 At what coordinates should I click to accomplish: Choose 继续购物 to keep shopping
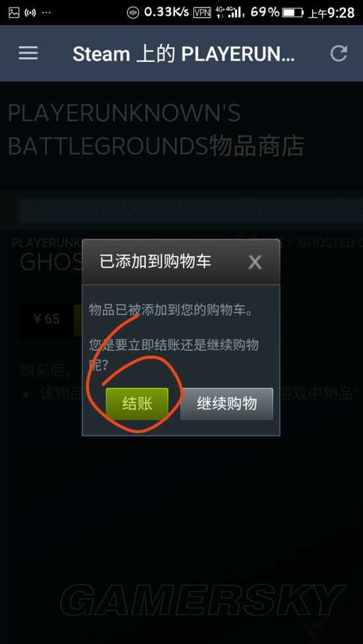point(226,403)
